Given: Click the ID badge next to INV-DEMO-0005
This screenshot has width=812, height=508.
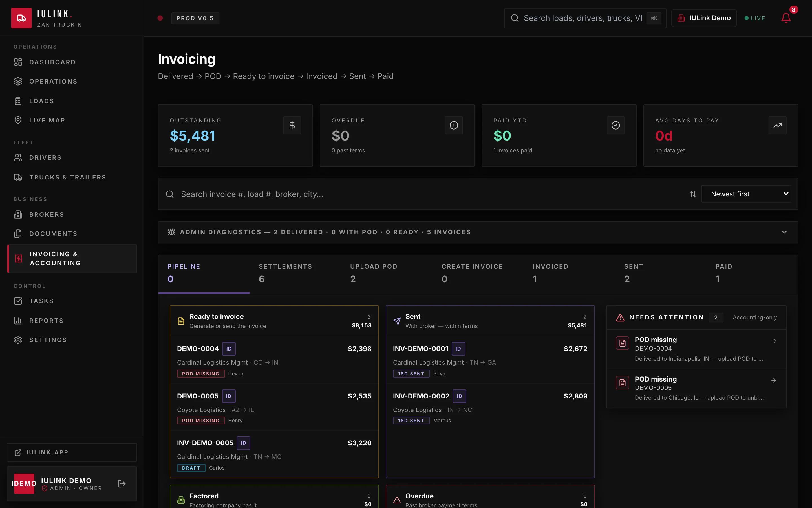Looking at the screenshot, I should tap(243, 443).
